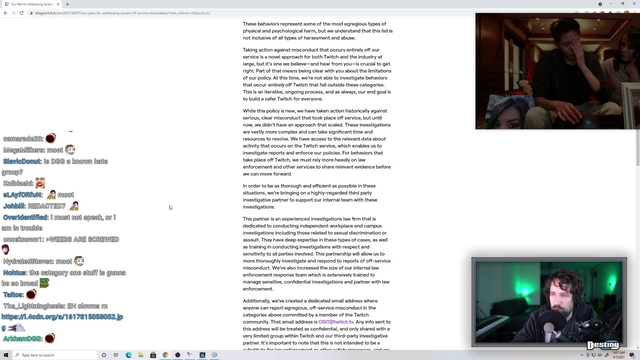
Task: Close the Twitch blog tab
Action: click(58, 4)
